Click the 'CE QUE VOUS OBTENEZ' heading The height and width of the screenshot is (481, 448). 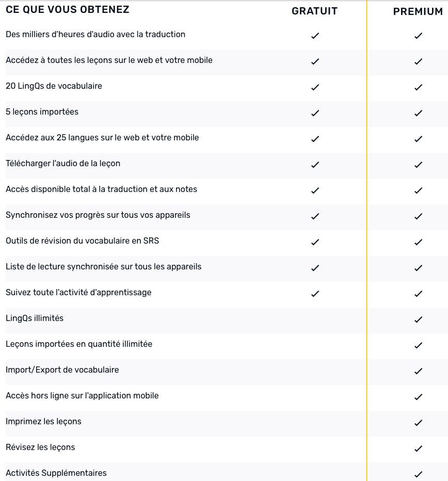[x=68, y=10]
